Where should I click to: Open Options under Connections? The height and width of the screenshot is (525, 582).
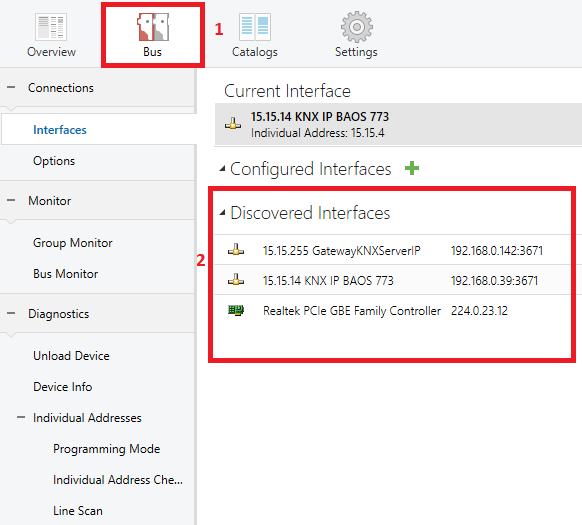[54, 161]
